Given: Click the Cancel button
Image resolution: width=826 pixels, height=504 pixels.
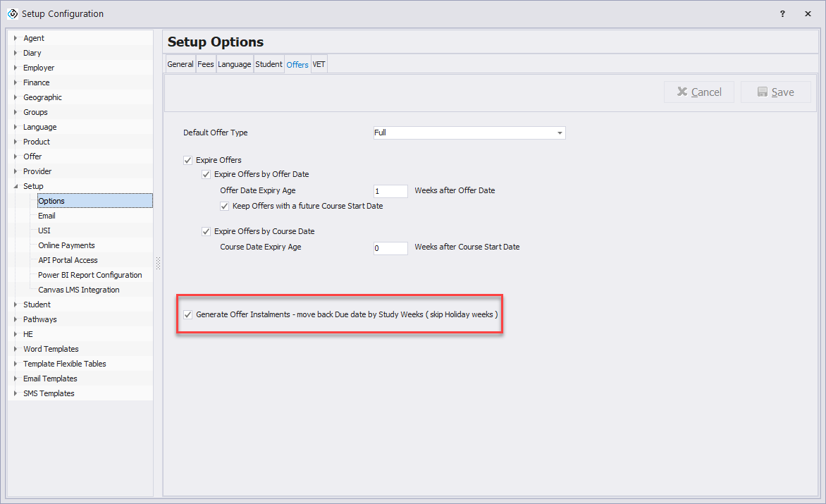Looking at the screenshot, I should pos(698,92).
